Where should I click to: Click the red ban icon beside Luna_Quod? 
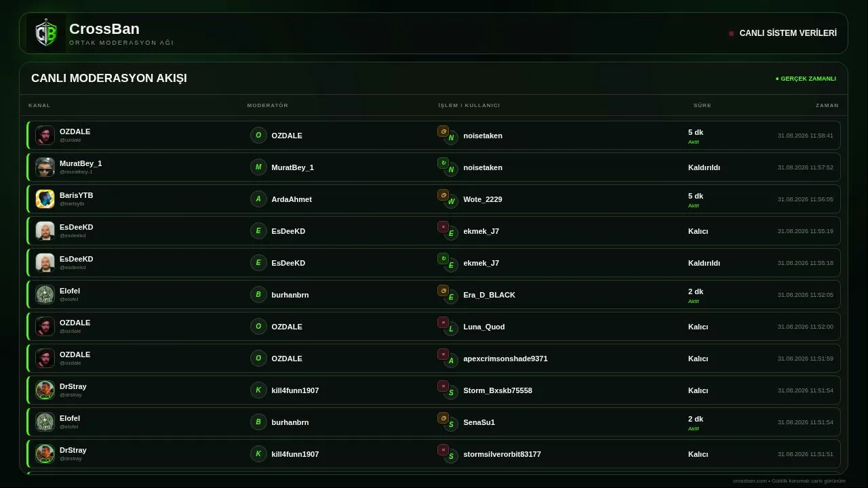[x=443, y=322]
